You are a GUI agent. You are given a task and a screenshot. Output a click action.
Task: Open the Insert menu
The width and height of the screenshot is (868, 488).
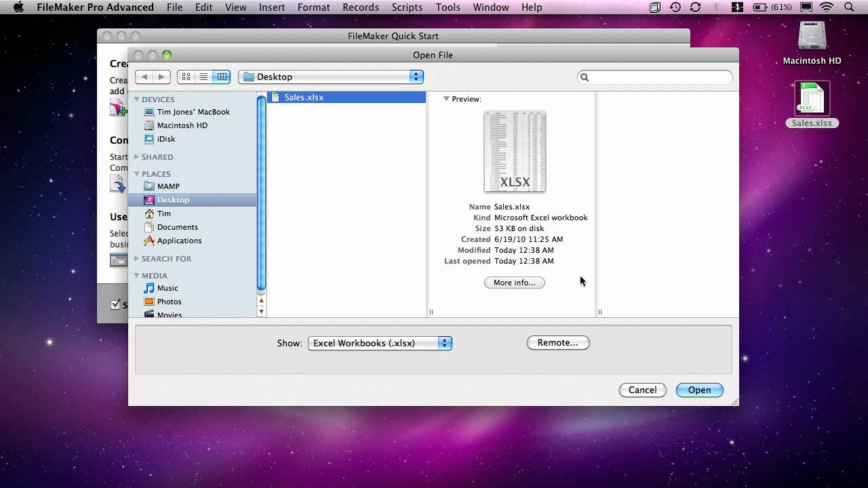pos(271,7)
